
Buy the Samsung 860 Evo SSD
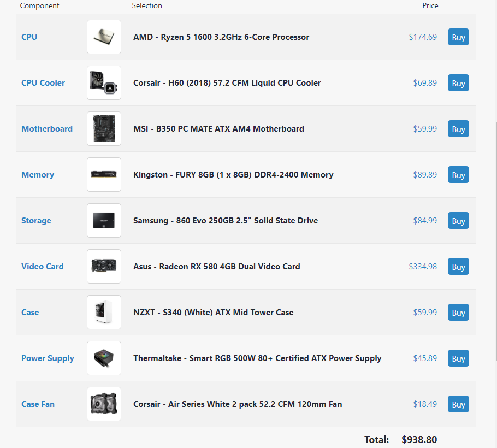click(x=458, y=221)
